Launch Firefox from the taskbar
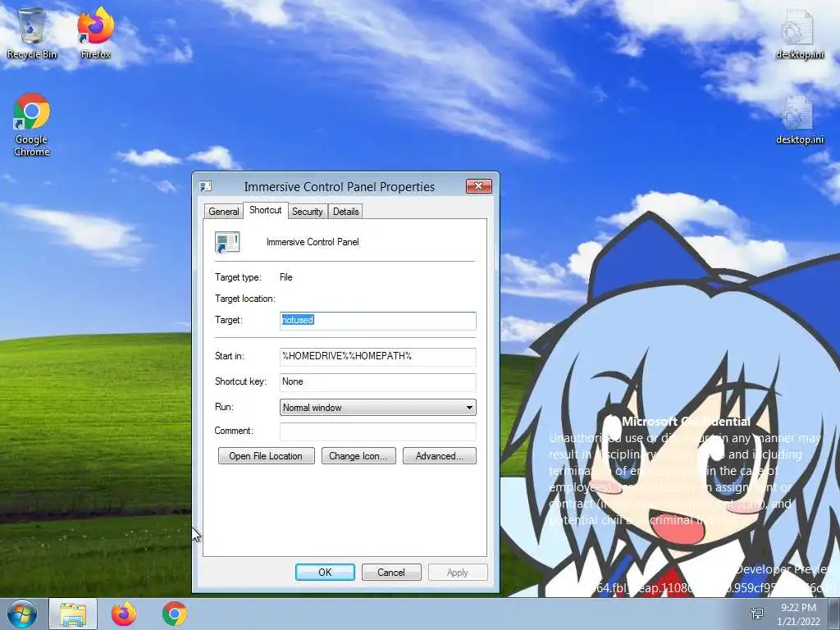 point(124,614)
